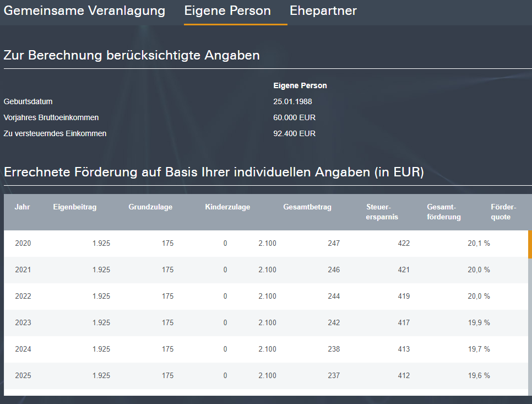Click the Jahr column header
Viewport: 532px width, 404px height.
pos(23,207)
